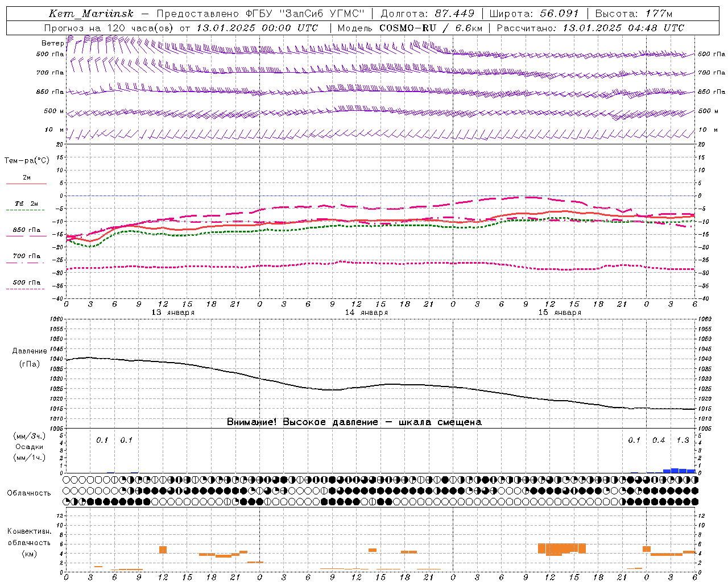
Task: Click the 'Давление' pressure panel label
Action: coord(30,351)
